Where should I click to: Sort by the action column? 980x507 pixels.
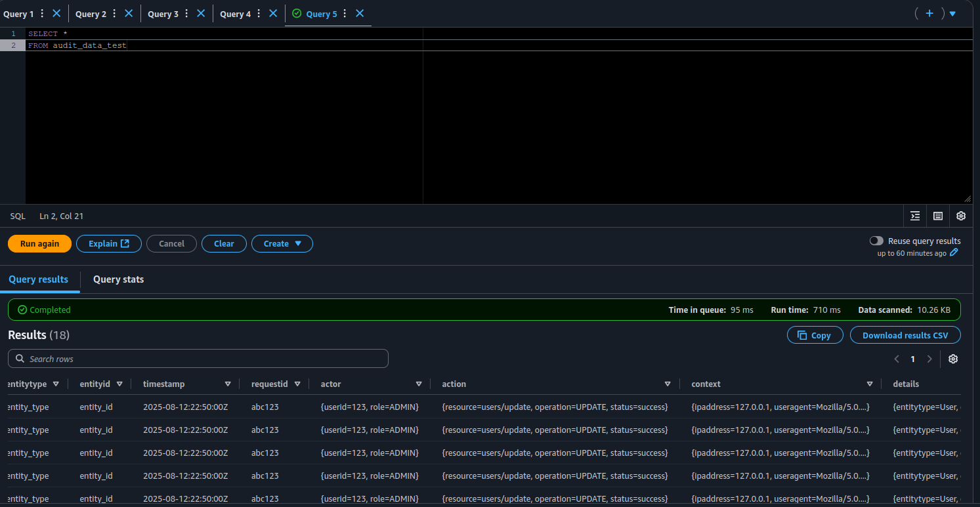668,384
